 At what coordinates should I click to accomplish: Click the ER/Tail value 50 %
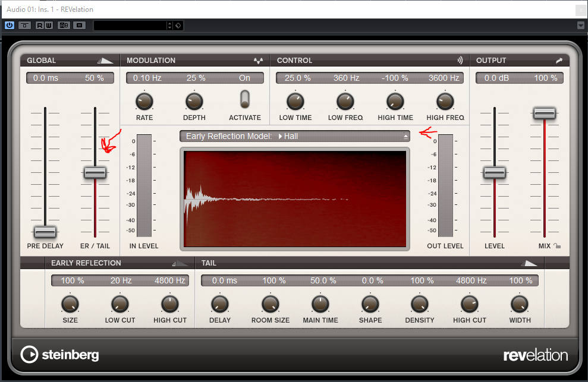pos(94,78)
